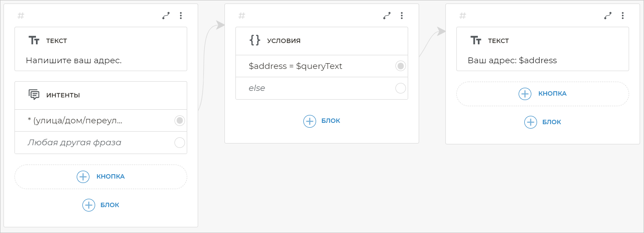The image size is (644, 233).
Task: Add a block in the conditions card
Action: pos(310,121)
